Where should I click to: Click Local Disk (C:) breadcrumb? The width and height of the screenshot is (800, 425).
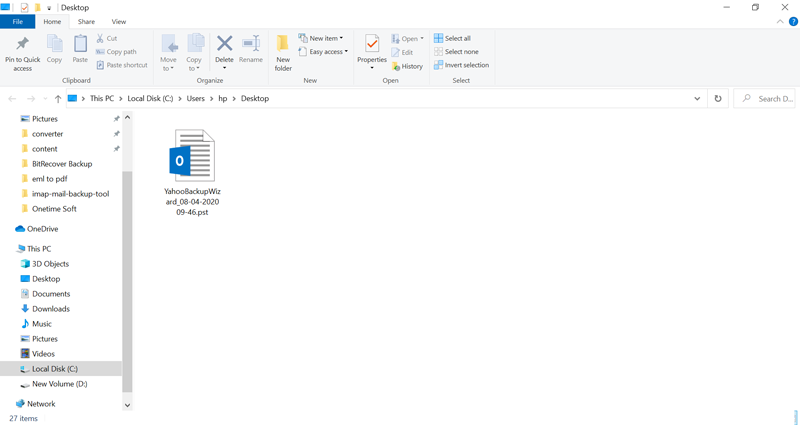click(x=151, y=98)
